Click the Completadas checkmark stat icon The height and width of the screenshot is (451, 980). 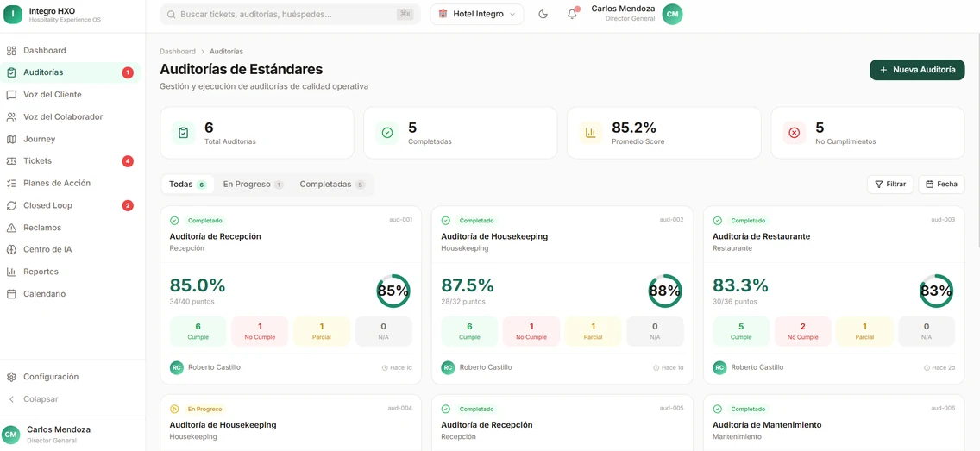pyautogui.click(x=386, y=133)
